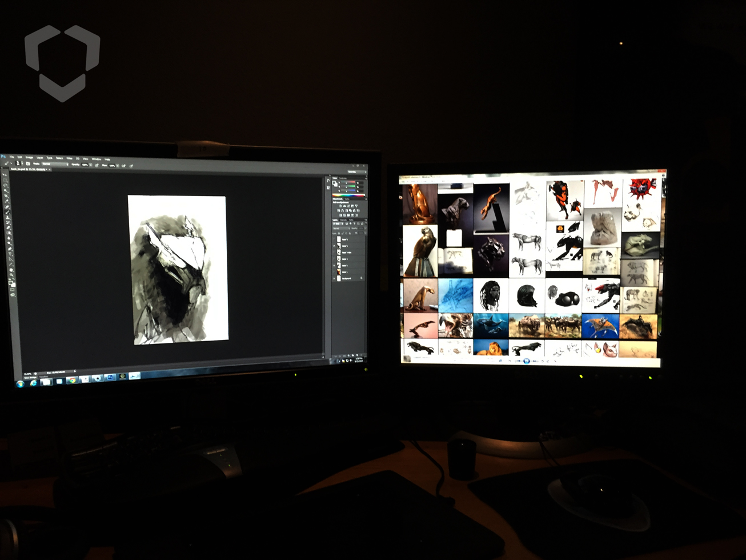This screenshot has width=746, height=560.
Task: Open the workspace switcher dropdown at top right
Action: [x=357, y=172]
